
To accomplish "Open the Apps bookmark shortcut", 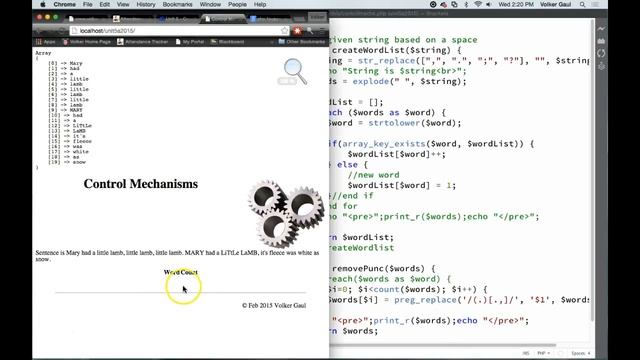I will [x=45, y=42].
